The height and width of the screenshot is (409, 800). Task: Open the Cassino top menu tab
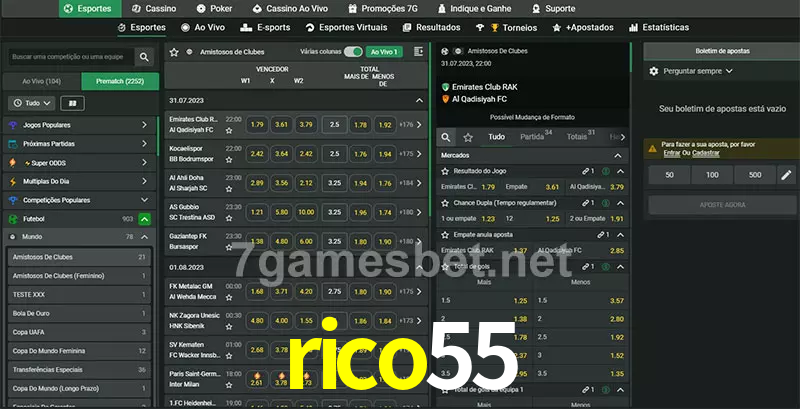pos(154,8)
